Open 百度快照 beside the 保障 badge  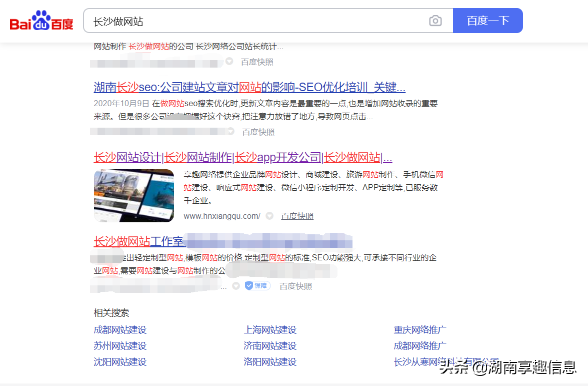click(x=296, y=286)
